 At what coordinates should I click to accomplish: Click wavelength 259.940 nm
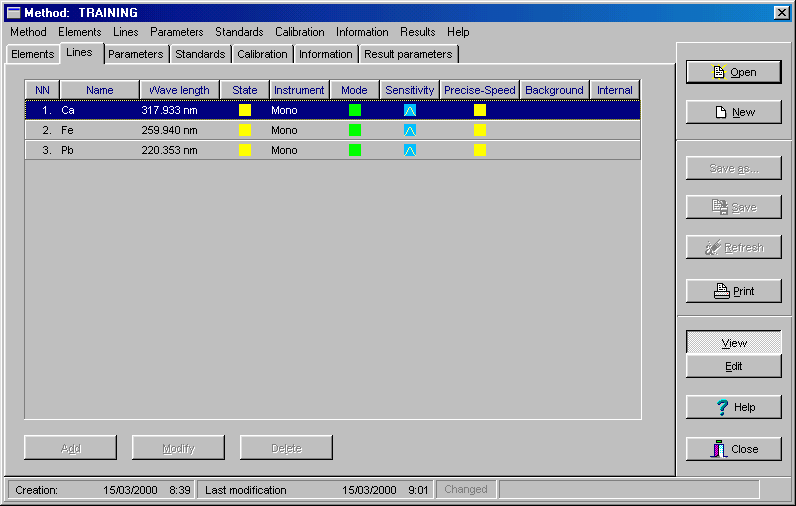click(170, 130)
